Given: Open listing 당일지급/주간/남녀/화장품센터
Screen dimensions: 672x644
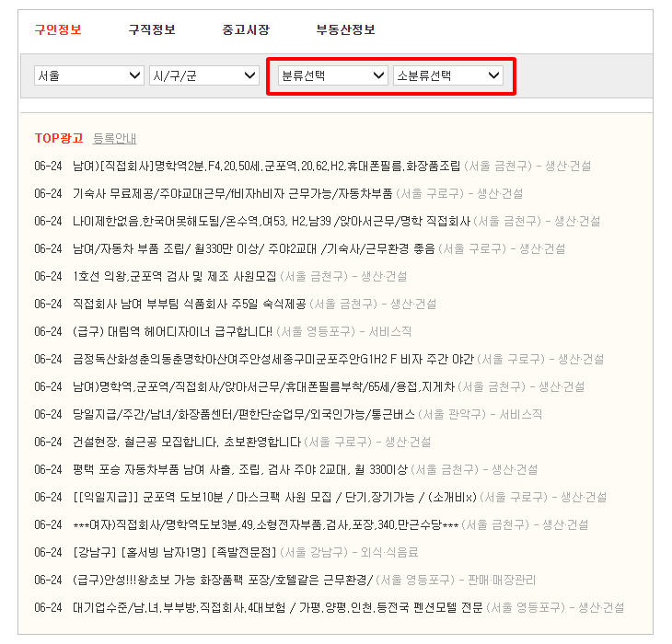Looking at the screenshot, I should (x=243, y=414).
